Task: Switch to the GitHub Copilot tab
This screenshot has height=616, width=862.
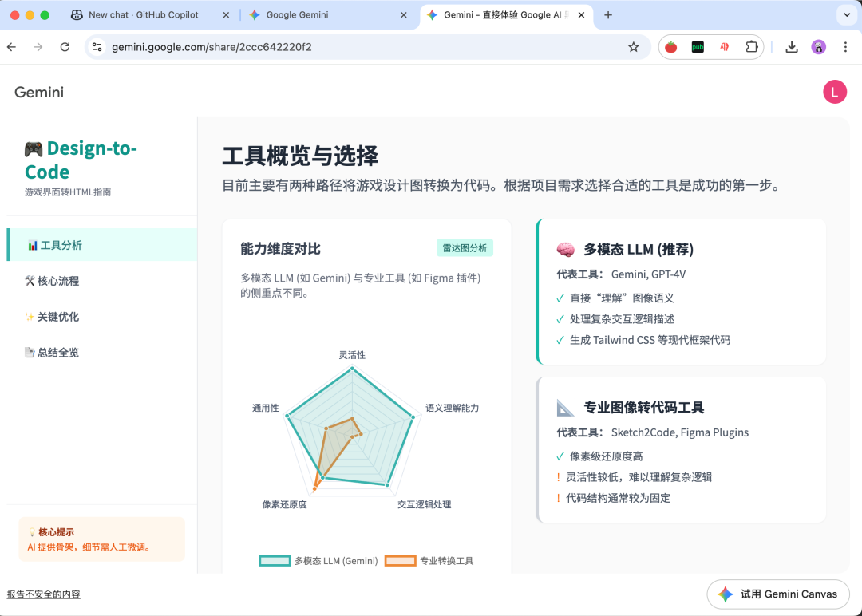Action: pos(144,15)
